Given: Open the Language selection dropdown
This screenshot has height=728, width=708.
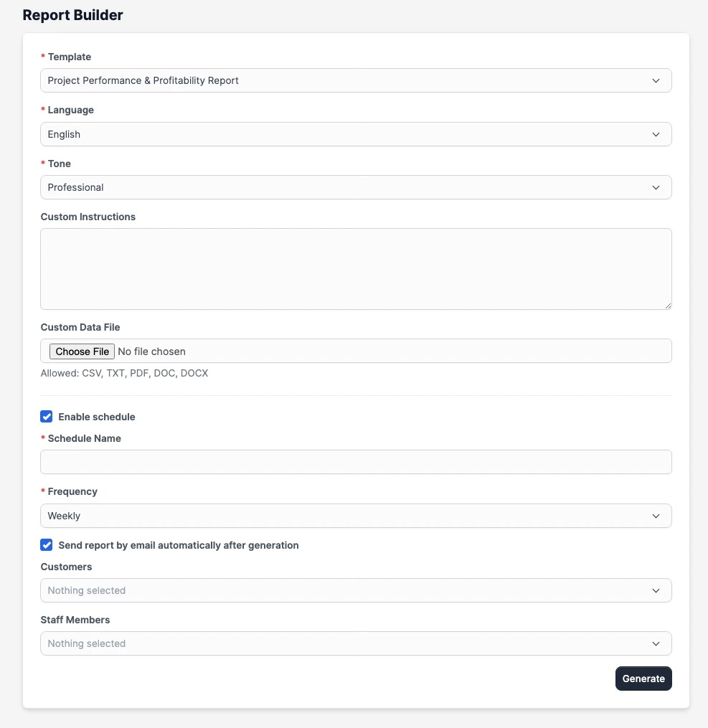Looking at the screenshot, I should [x=357, y=133].
